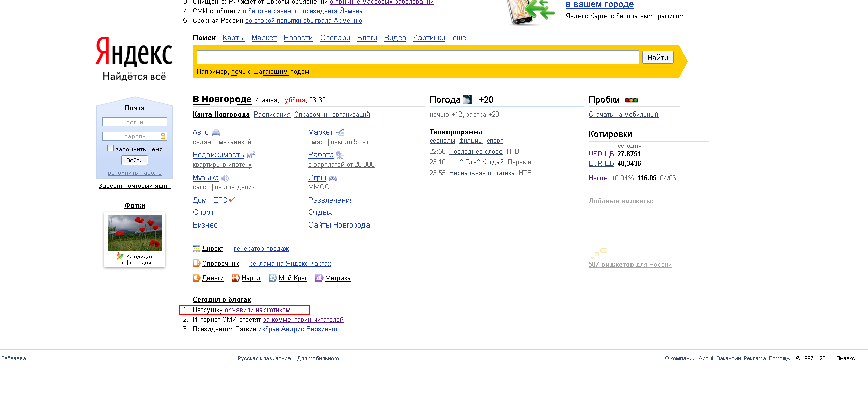Open Вакансии footer link
This screenshot has height=393, width=868.
[x=728, y=359]
